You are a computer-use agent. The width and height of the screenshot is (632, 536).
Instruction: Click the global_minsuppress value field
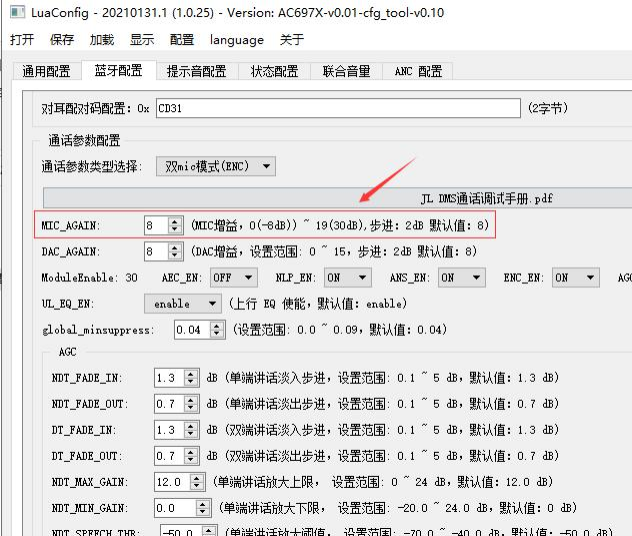point(192,330)
